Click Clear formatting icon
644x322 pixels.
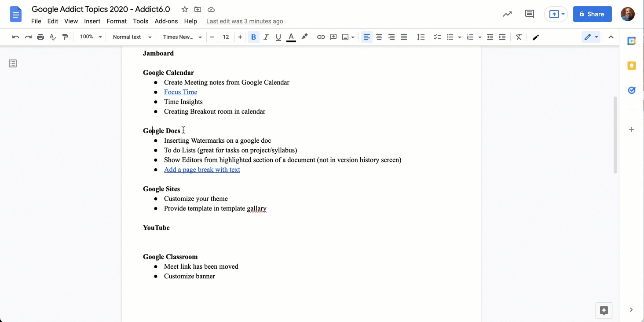coord(519,37)
